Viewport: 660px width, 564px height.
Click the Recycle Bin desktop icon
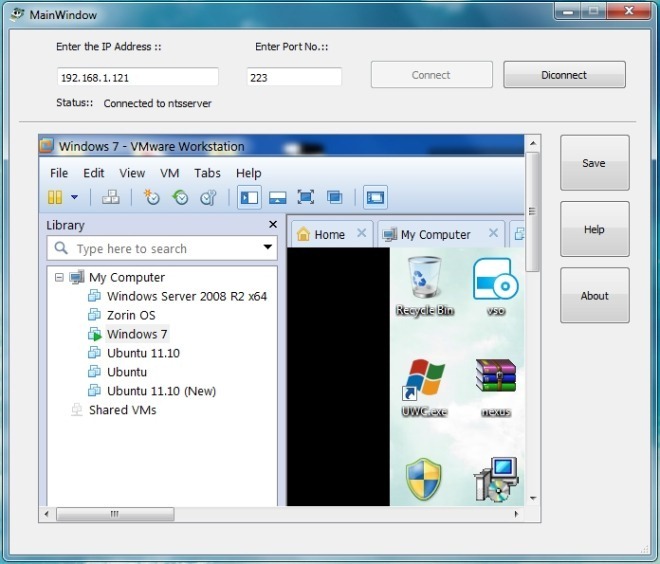click(425, 286)
